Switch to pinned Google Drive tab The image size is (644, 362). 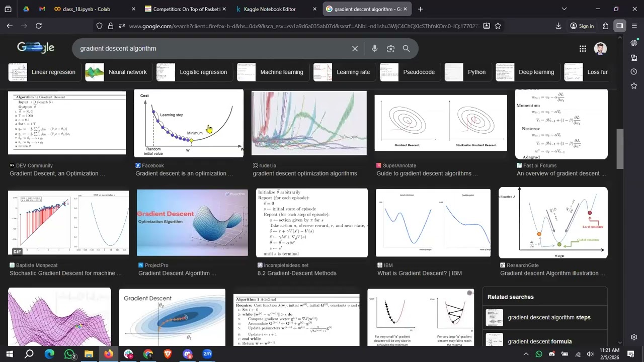point(26,9)
